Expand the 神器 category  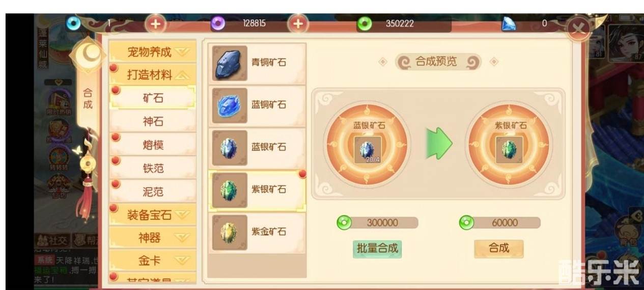click(153, 238)
